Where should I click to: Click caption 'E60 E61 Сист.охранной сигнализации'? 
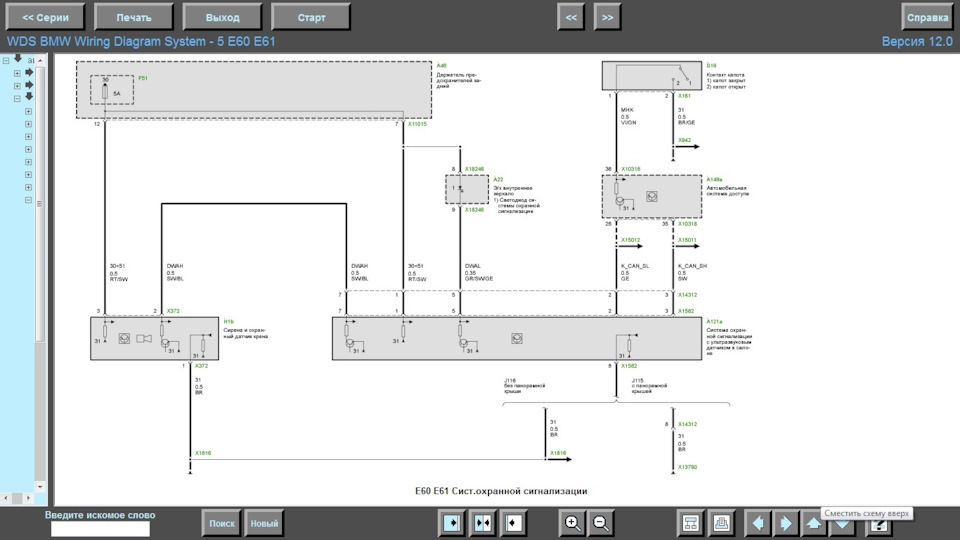501,491
